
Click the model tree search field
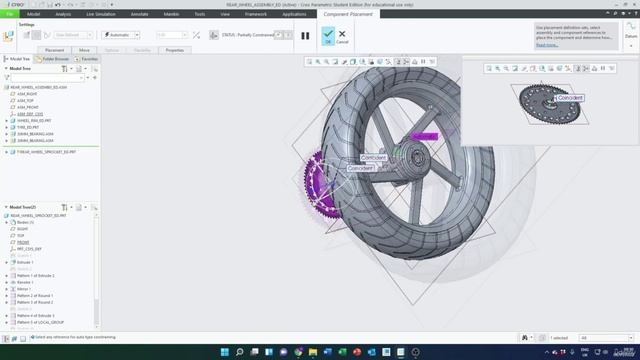[47, 78]
